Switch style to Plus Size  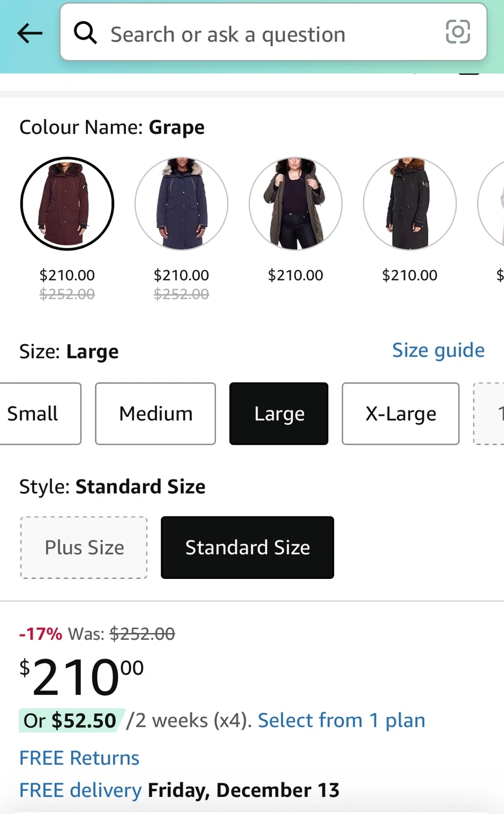point(84,547)
